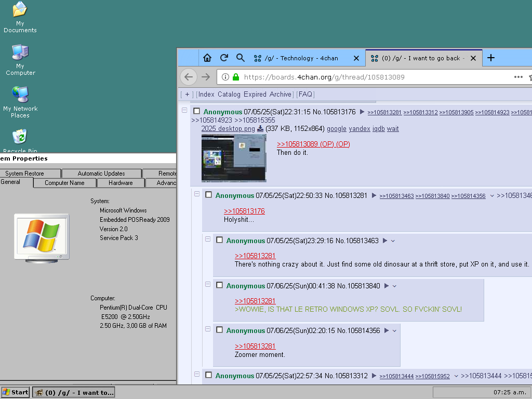Open Automatic Updates tab in Properties

(101, 174)
